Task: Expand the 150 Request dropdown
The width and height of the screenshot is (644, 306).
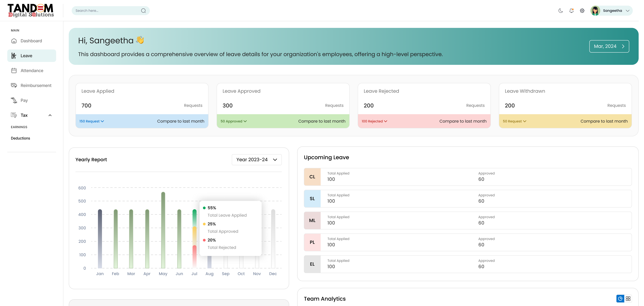Action: (91, 121)
